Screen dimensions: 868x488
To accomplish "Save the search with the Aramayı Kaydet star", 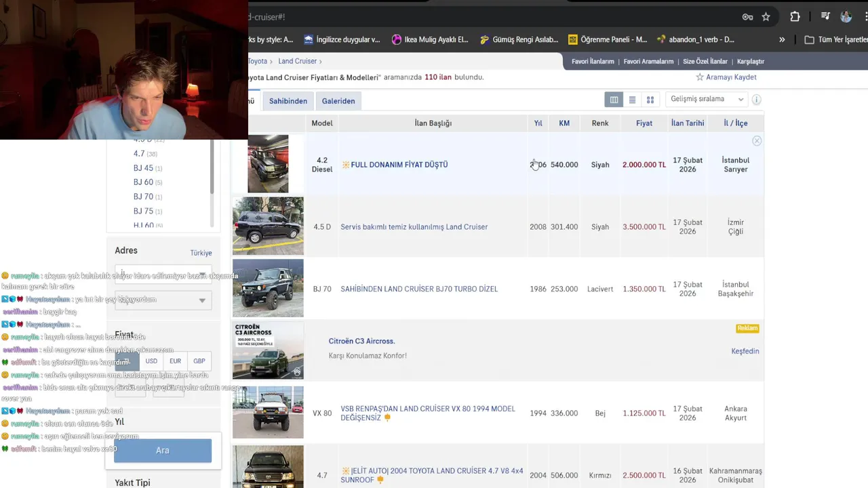I will 726,77.
